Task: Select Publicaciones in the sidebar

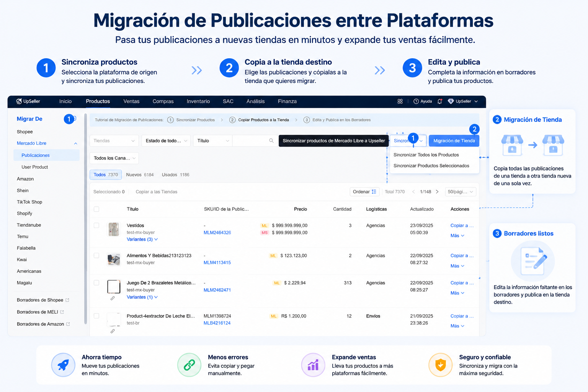Action: pyautogui.click(x=46, y=155)
